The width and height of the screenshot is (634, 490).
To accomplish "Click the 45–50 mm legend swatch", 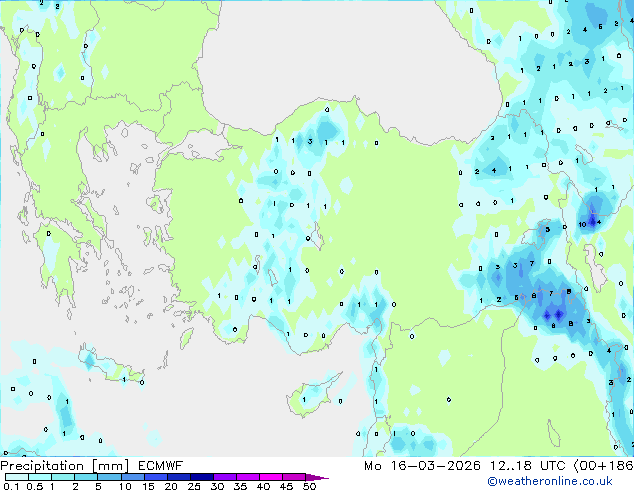I will 294,477.
